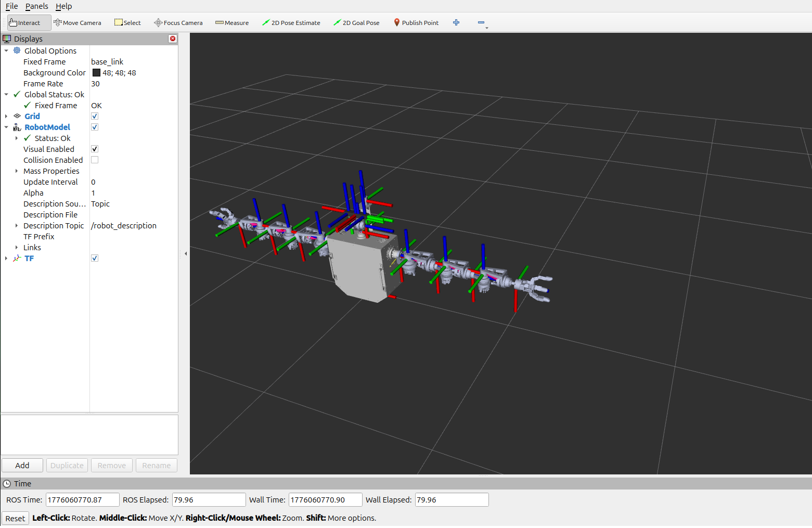Click the Publish Point tool
Screen dimensions: 812x528
[x=416, y=23]
